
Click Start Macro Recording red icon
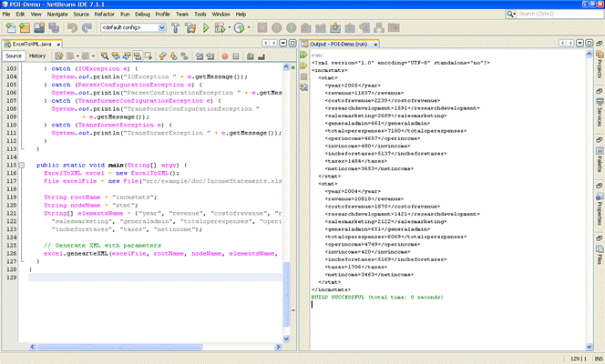225,56
